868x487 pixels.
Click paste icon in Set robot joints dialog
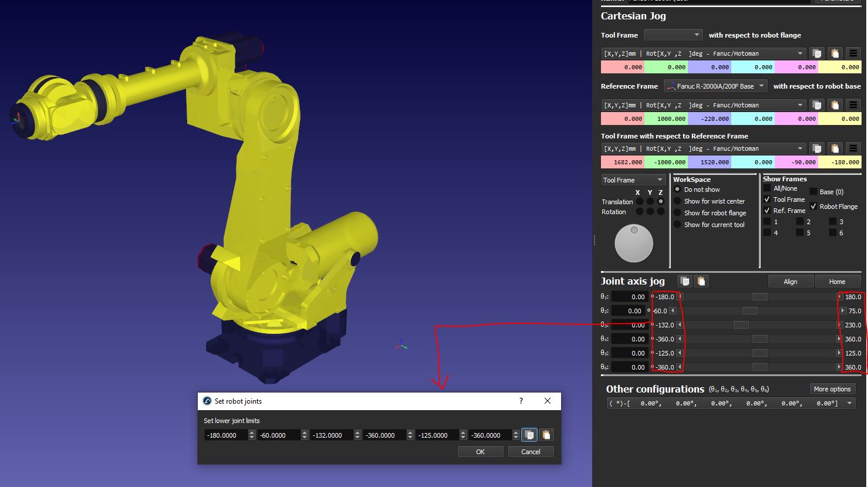click(546, 435)
